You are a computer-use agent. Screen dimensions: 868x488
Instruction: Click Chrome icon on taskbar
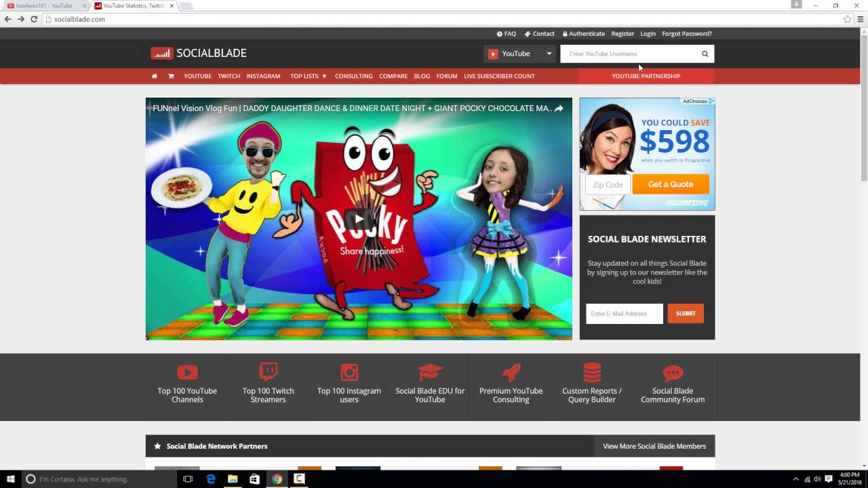(277, 479)
